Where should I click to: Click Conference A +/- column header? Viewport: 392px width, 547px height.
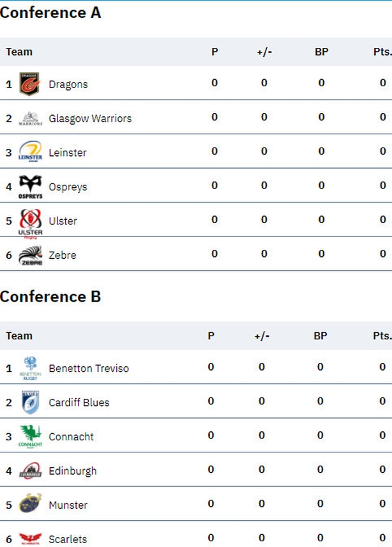click(x=264, y=52)
